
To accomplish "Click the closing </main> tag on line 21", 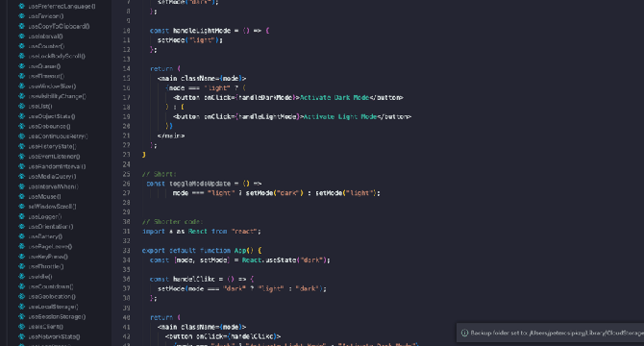I will click(171, 136).
